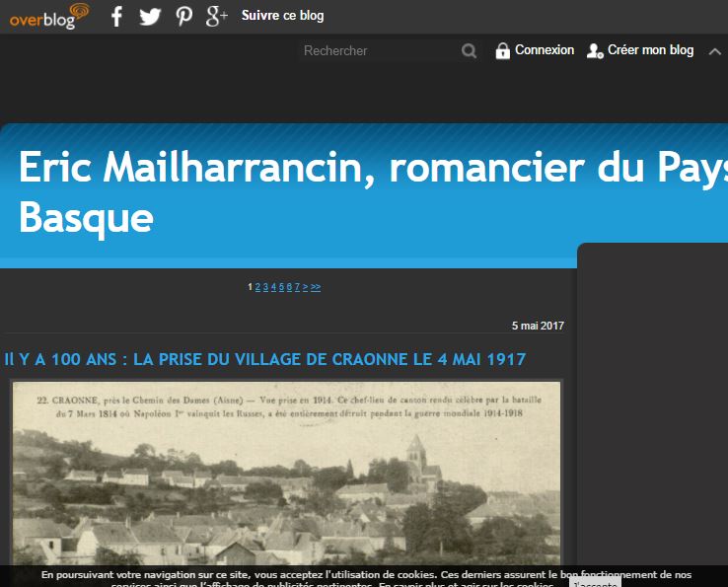Click Suivre ce blog
The width and height of the screenshot is (728, 587).
282,16
